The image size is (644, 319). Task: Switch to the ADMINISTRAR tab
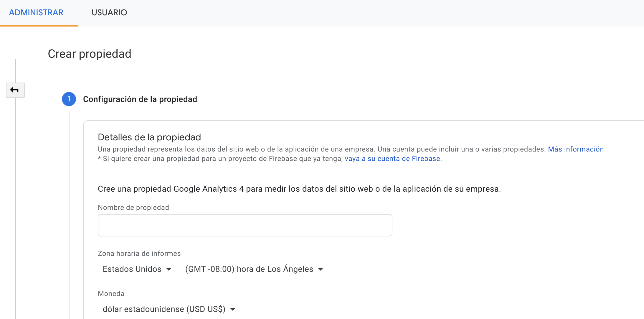tap(36, 13)
